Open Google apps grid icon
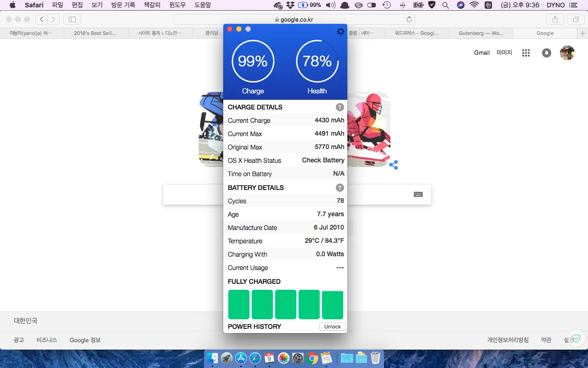The width and height of the screenshot is (588, 368). pos(526,53)
